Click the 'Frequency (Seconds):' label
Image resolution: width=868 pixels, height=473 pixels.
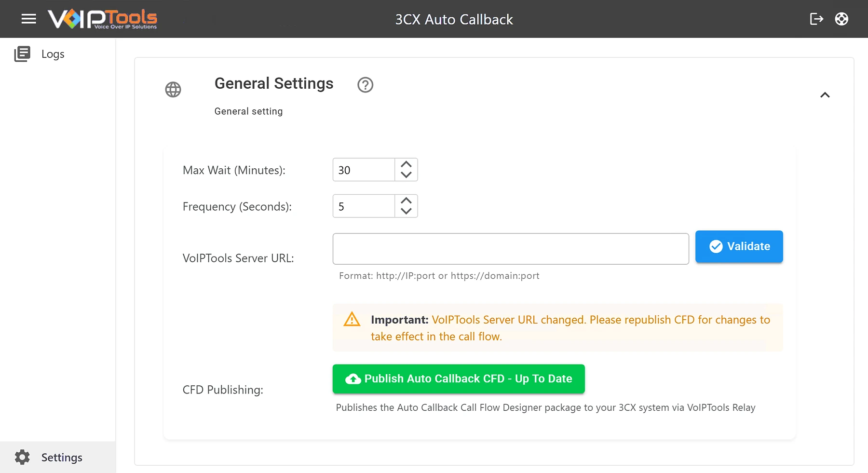tap(237, 206)
